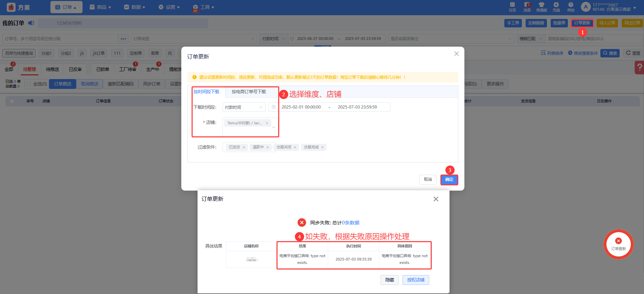Click the three-dots button beside order number field
The image size is (644, 294).
(123, 39)
